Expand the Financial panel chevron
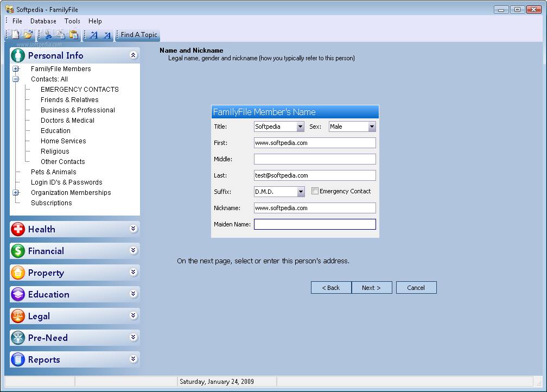547x392 pixels. point(133,250)
